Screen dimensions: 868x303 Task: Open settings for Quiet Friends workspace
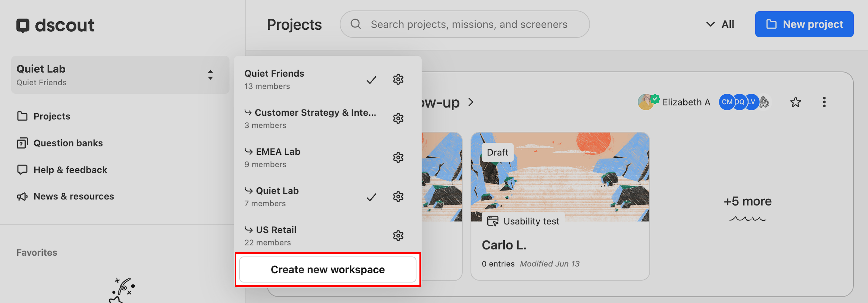click(398, 79)
